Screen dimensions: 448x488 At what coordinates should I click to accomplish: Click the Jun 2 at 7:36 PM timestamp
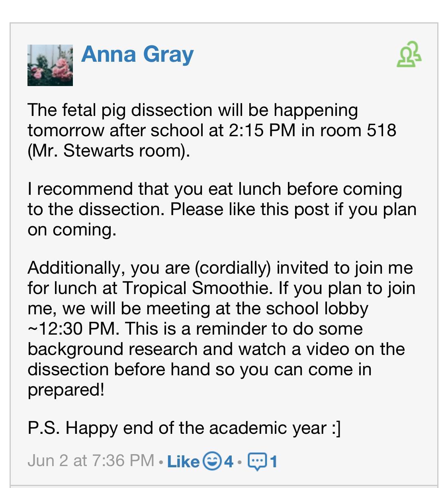[x=91, y=461]
